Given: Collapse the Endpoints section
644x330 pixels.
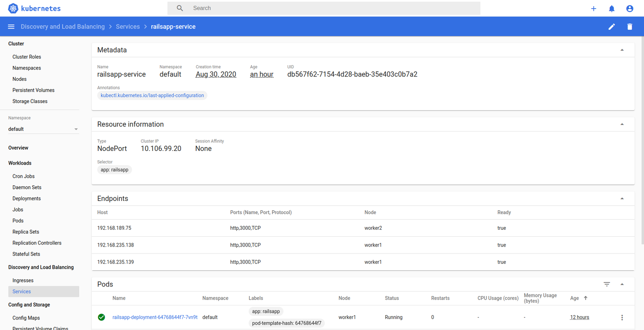Looking at the screenshot, I should pyautogui.click(x=622, y=199).
